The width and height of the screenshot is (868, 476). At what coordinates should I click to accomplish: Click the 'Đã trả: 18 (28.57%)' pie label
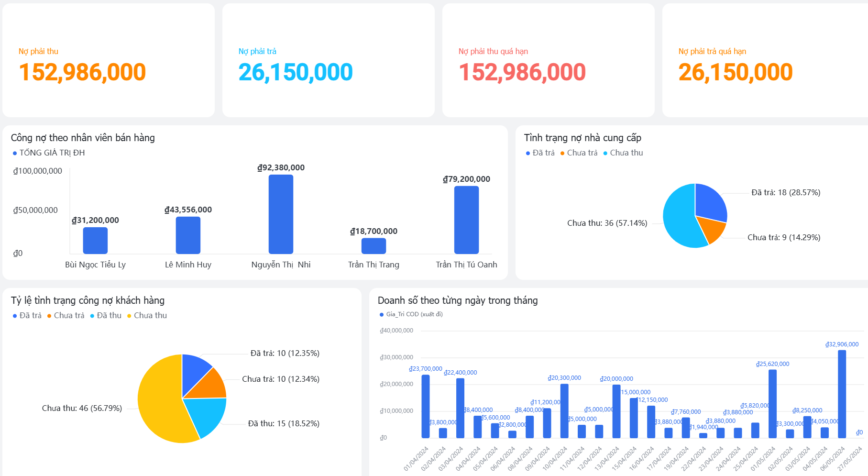[x=786, y=192]
